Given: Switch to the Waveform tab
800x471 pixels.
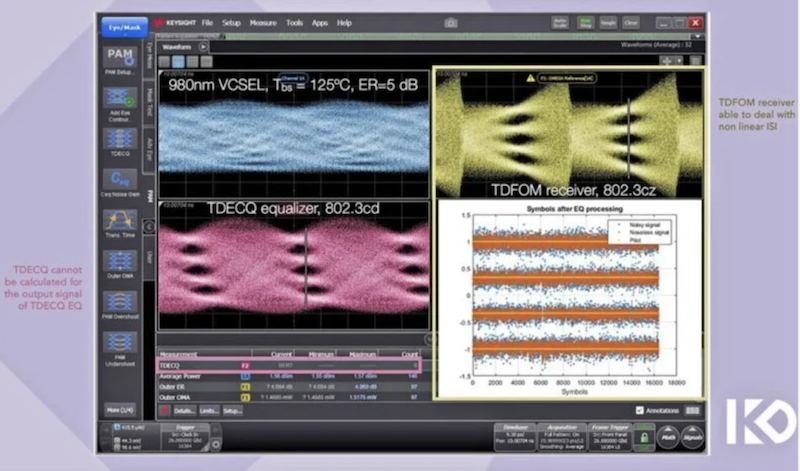Looking at the screenshot, I should coord(177,47).
